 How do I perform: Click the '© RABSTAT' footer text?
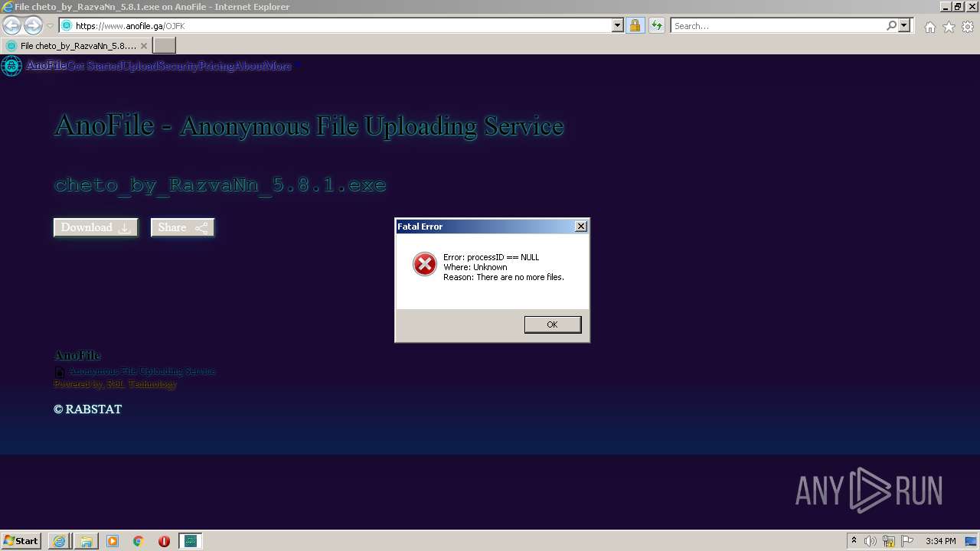[88, 409]
